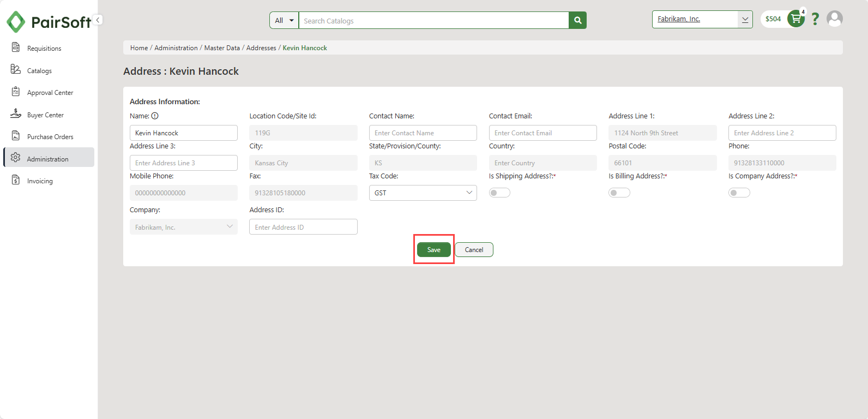Click the Address Line 2 input
The image size is (868, 419).
point(782,133)
